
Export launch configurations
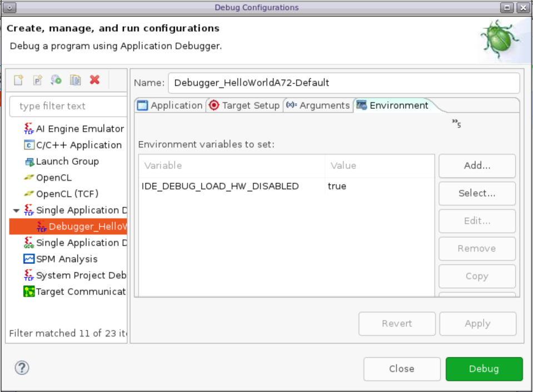coord(56,80)
